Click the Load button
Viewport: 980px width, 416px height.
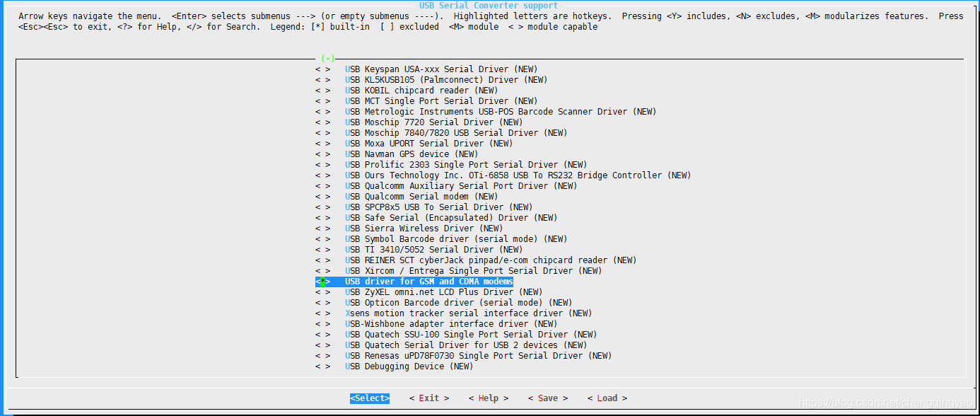pyautogui.click(x=607, y=398)
